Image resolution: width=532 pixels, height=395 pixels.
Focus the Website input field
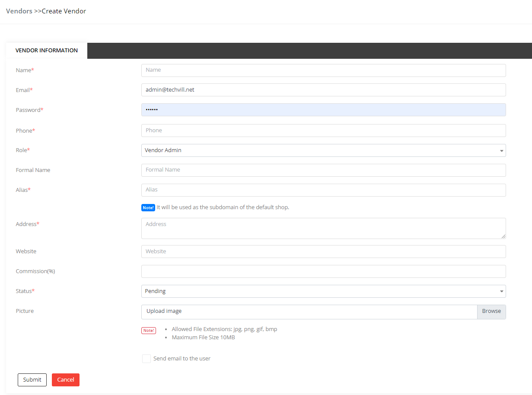click(323, 252)
